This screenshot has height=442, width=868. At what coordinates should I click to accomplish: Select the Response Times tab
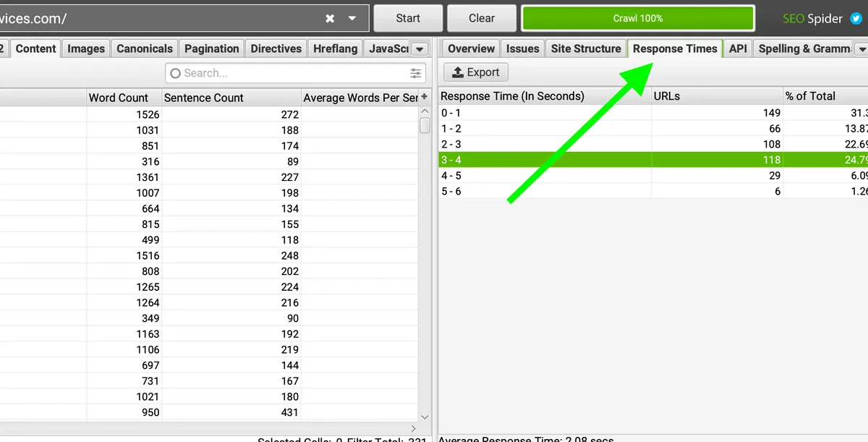(675, 48)
